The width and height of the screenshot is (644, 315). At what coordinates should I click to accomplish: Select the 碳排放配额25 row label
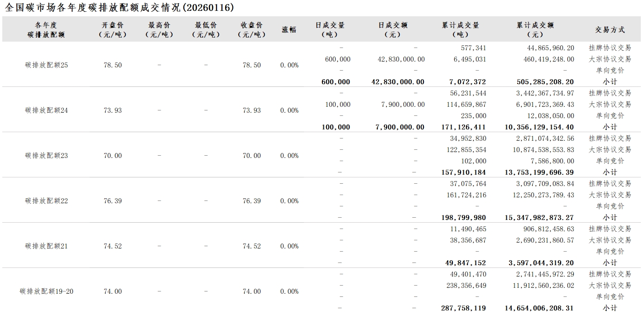(47, 65)
